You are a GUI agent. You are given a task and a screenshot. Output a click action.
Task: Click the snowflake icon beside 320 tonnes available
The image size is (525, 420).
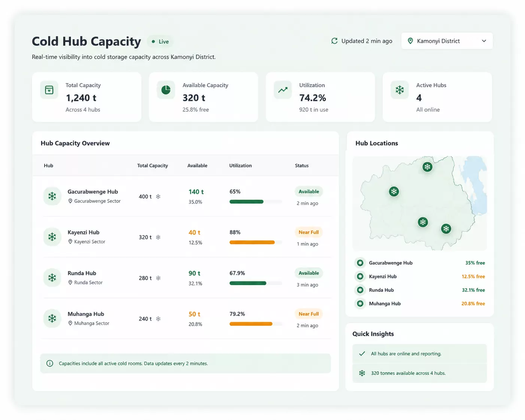(362, 373)
